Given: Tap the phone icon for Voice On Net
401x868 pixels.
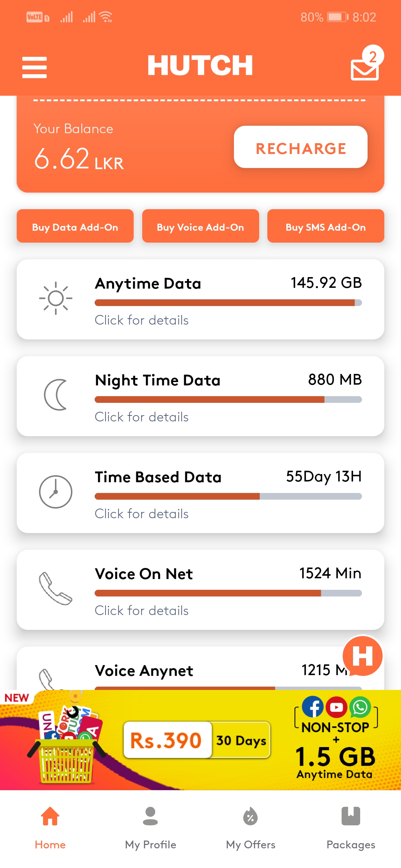Looking at the screenshot, I should (x=56, y=589).
